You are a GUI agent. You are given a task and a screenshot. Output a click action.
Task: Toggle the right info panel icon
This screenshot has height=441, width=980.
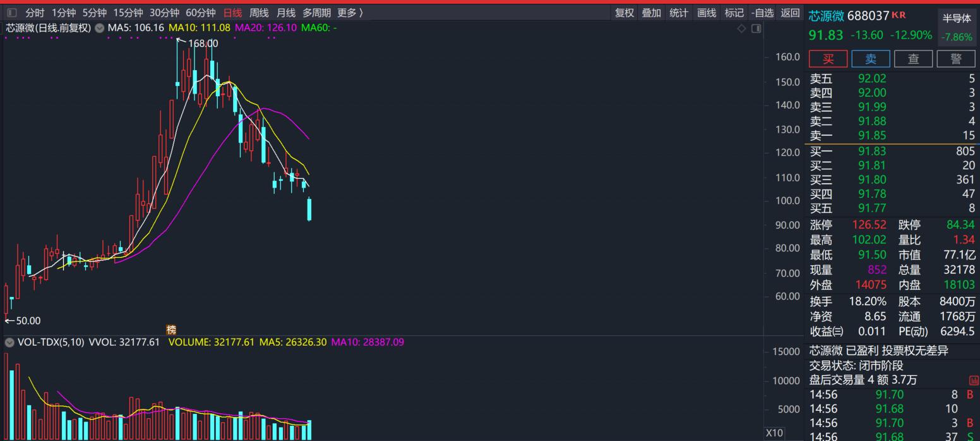(756, 28)
